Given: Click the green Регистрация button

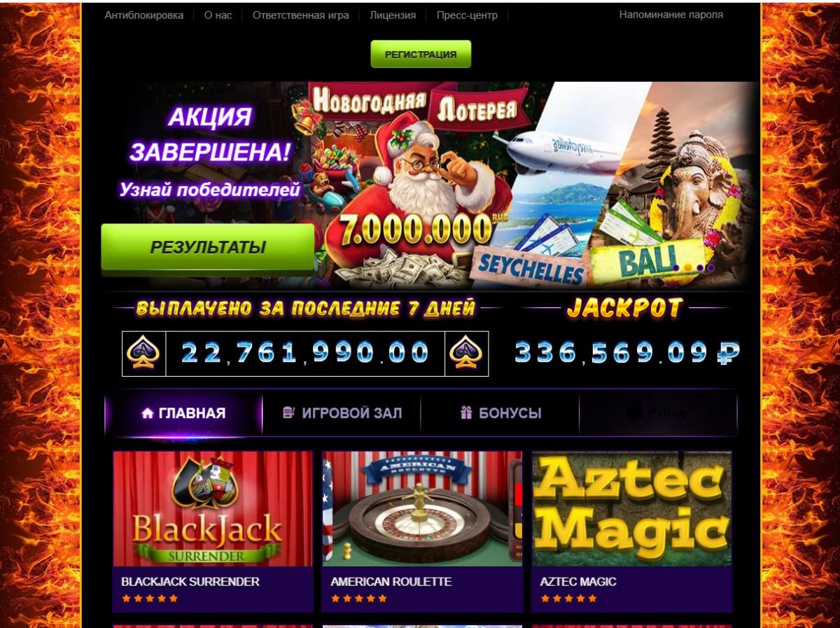Looking at the screenshot, I should point(421,54).
